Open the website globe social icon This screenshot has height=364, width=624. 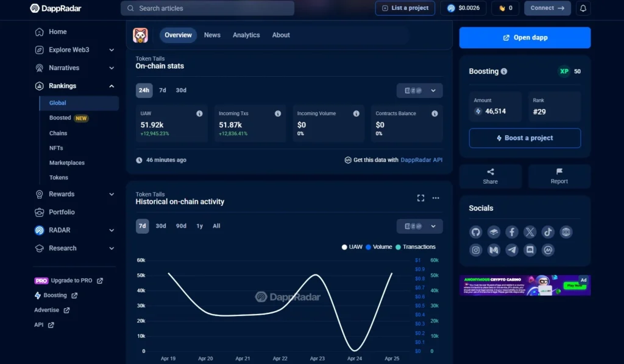coord(566,232)
